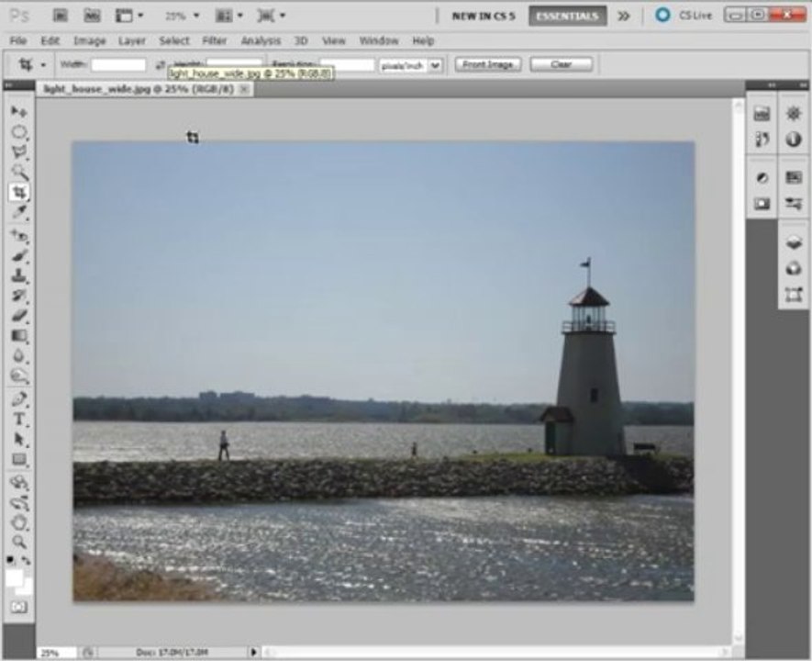The height and width of the screenshot is (661, 812).
Task: Select the Blur tool
Action: (19, 356)
